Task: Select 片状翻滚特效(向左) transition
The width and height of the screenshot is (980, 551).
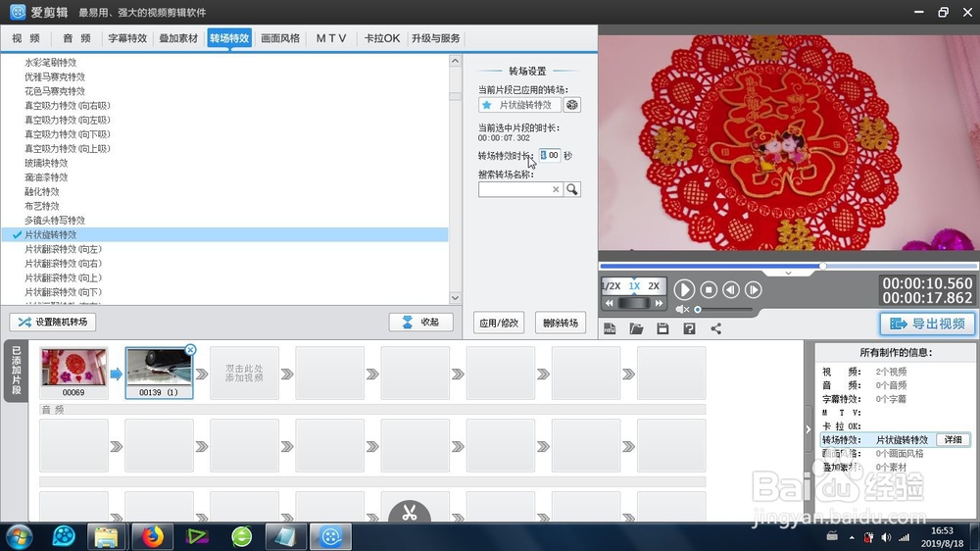Action: tap(63, 250)
